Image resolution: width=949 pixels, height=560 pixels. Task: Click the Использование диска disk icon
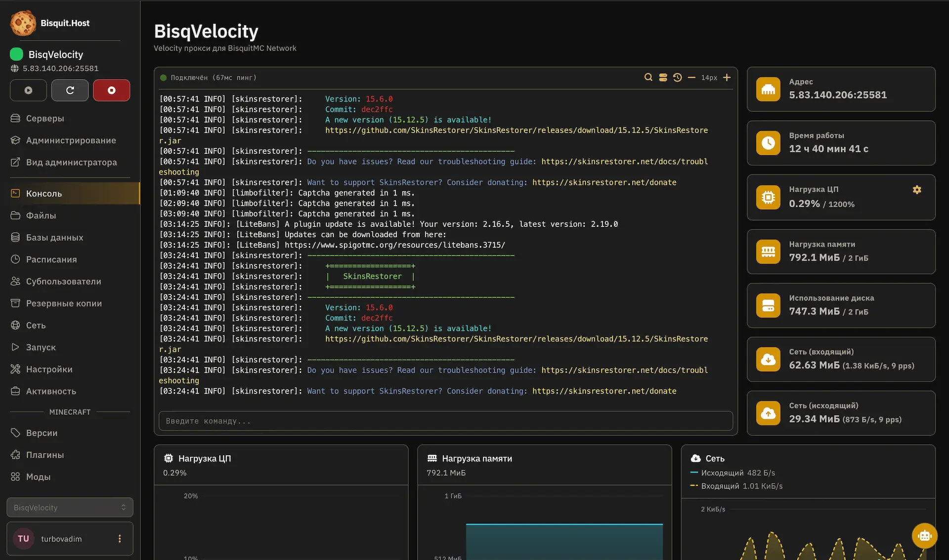[x=768, y=305]
